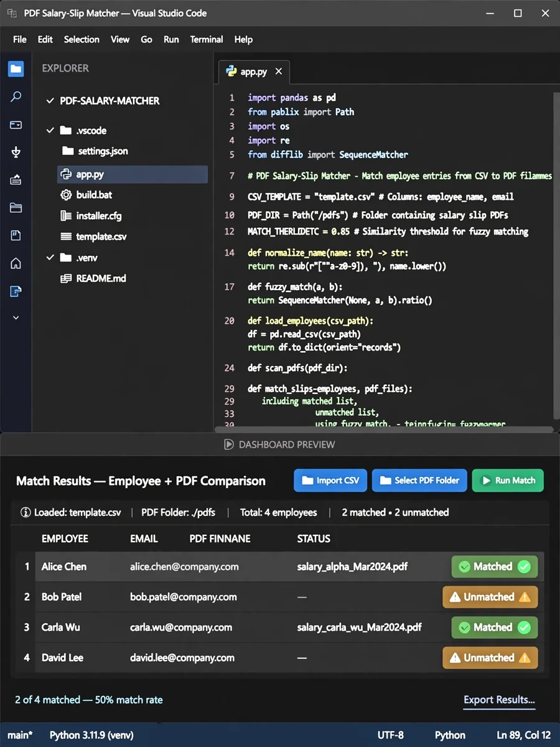The height and width of the screenshot is (747, 560).
Task: Click salary_alpha_Mar2024.pdf filename cell
Action: (353, 566)
